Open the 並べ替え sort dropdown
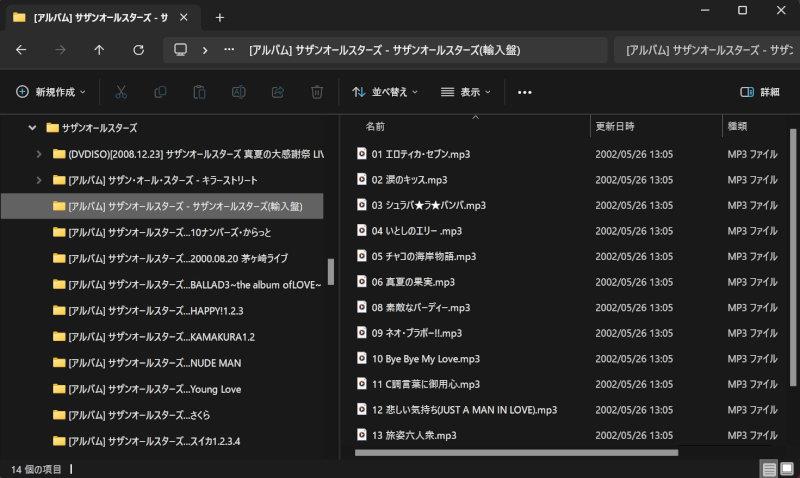 point(385,92)
